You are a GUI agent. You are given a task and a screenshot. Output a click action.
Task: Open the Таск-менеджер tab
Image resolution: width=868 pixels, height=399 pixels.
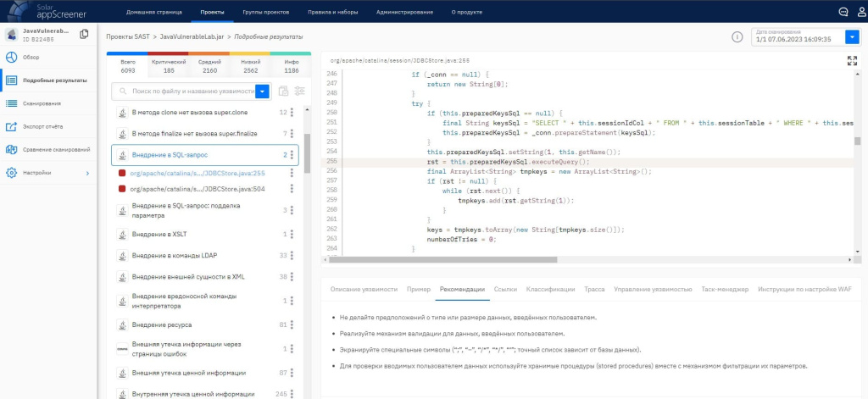click(x=725, y=290)
